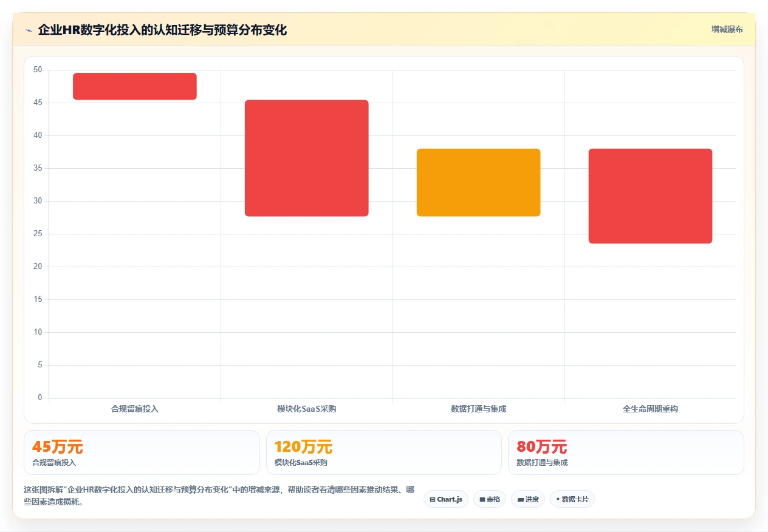Select the red bar for 合规留痕投入

click(135, 86)
